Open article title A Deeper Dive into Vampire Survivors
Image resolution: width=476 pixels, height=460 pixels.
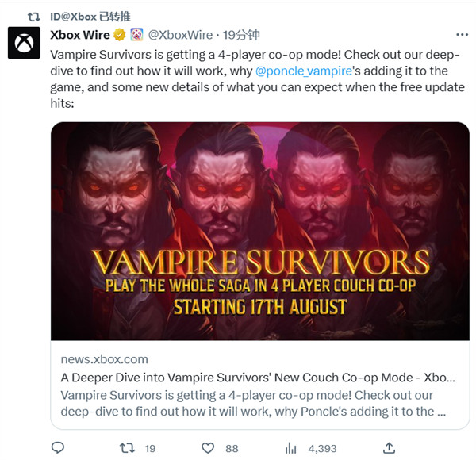click(x=258, y=378)
